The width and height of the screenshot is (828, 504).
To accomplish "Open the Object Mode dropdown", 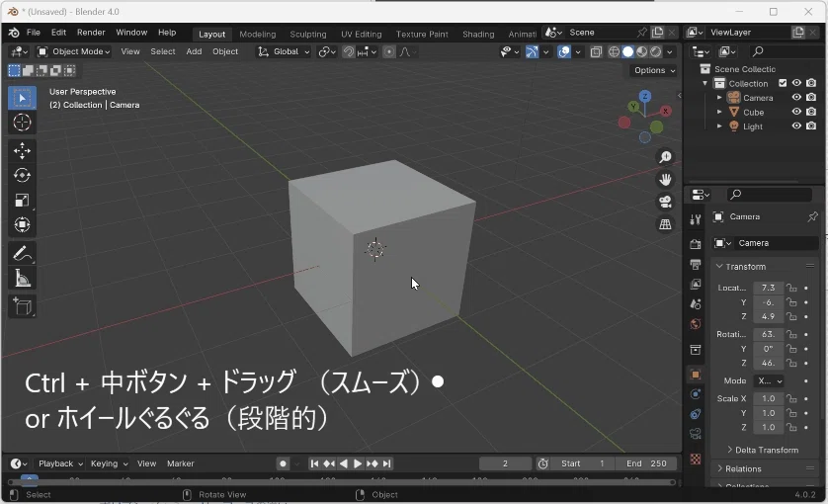I will [77, 51].
